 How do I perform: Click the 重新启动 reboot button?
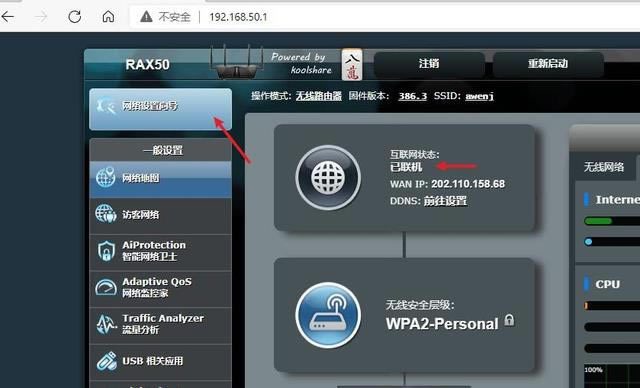(548, 64)
